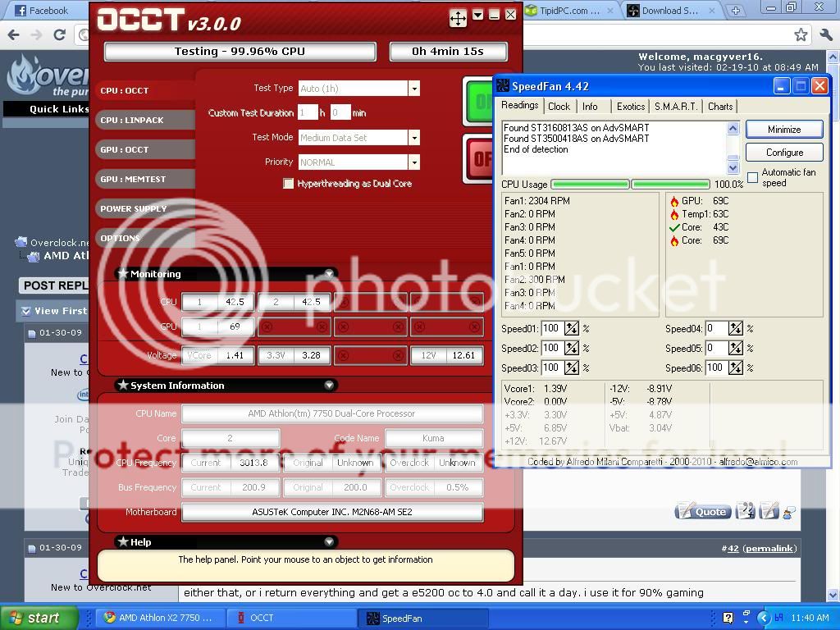Screen dimensions: 840x630
Task: Click the Speed01 spin button
Action: 571,328
